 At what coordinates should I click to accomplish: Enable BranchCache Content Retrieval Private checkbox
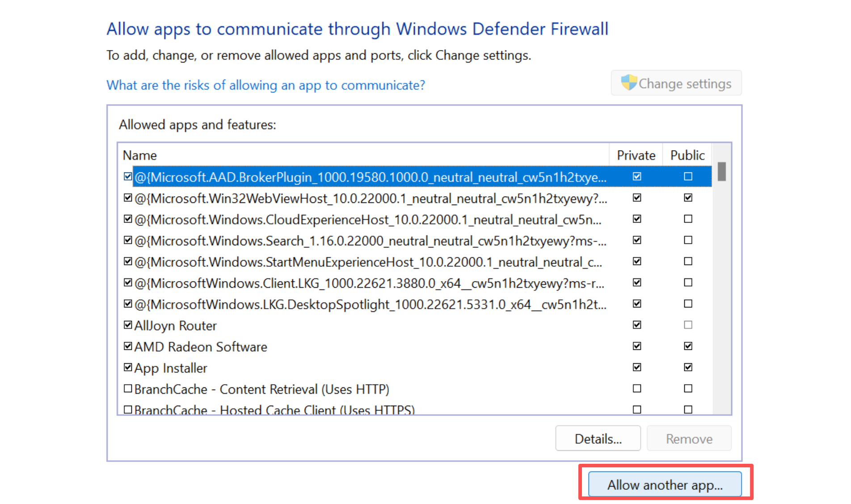637,388
